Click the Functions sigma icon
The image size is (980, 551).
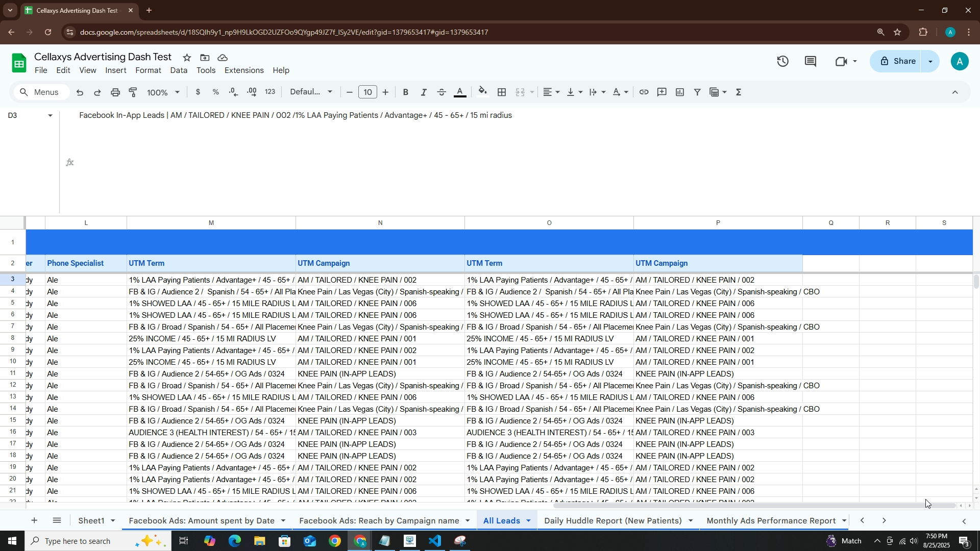coord(739,92)
